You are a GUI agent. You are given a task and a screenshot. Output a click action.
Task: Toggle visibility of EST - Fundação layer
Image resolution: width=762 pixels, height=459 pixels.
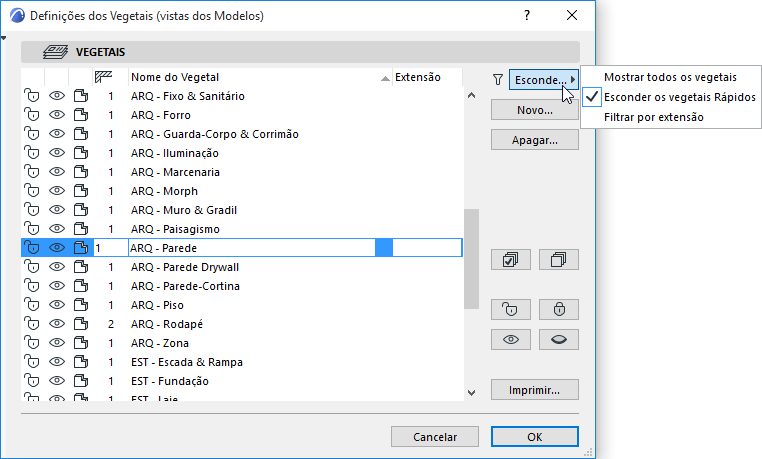pos(56,381)
